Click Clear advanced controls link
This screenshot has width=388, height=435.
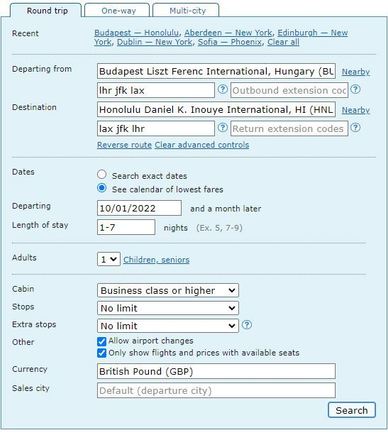pos(202,145)
